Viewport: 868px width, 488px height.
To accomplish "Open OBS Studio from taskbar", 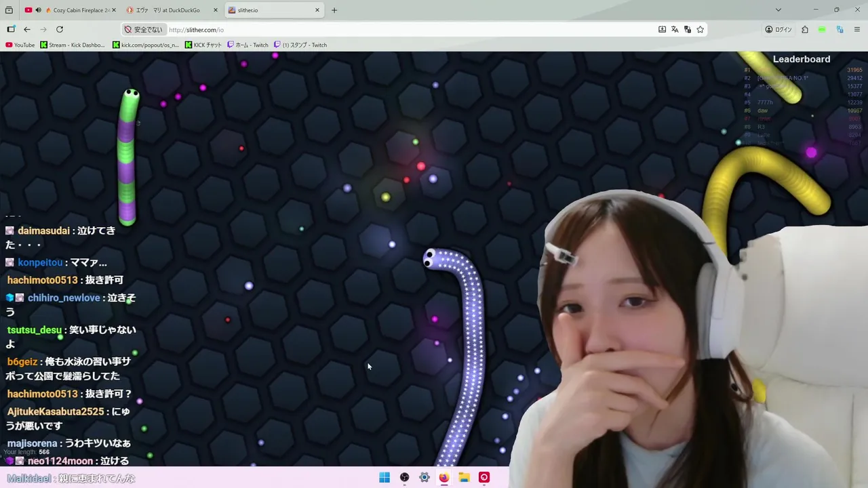I will pyautogui.click(x=404, y=478).
